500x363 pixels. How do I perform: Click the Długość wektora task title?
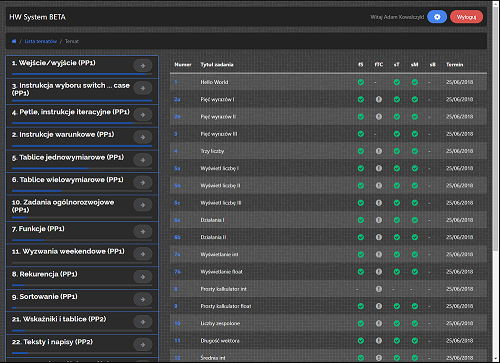click(220, 341)
